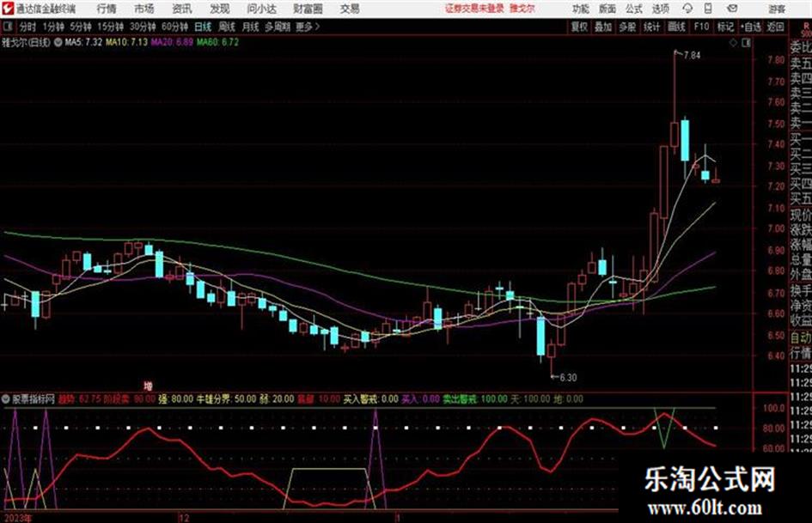Viewport: 812px width, 523px height.
Task: Click the 复权 toolbar button
Action: (x=579, y=27)
